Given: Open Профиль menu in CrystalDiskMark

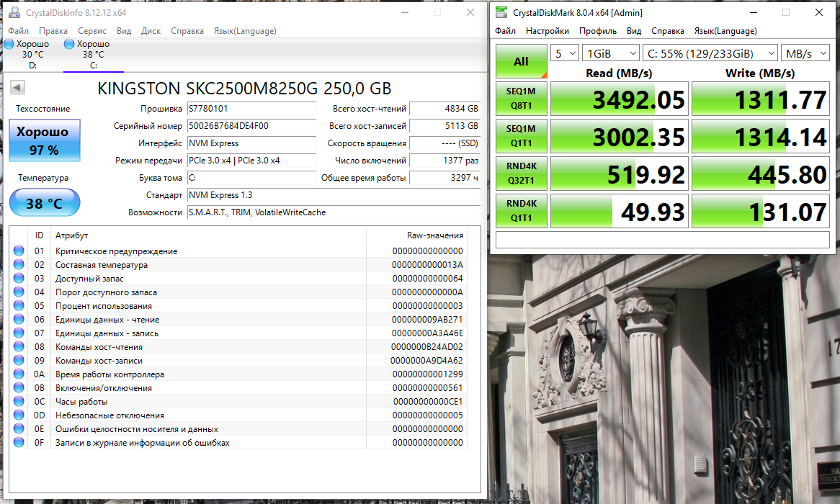Looking at the screenshot, I should pos(598,31).
